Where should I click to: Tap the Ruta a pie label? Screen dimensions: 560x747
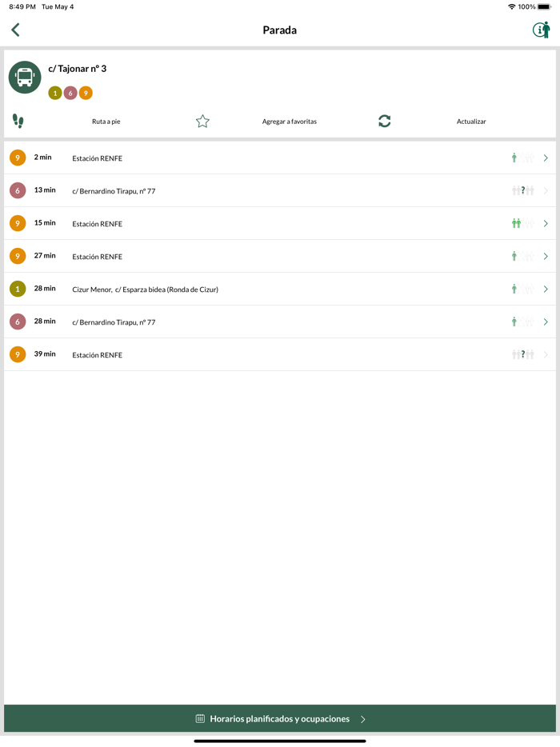(x=106, y=122)
